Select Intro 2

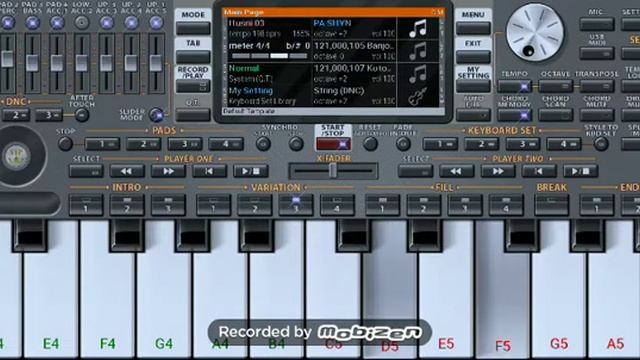[x=127, y=204]
